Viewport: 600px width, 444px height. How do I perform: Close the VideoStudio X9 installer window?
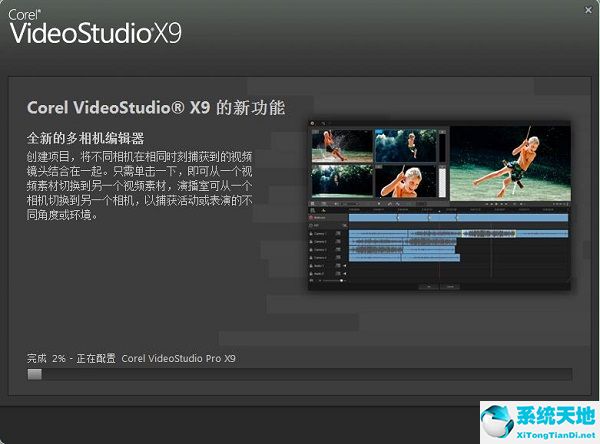pos(588,10)
